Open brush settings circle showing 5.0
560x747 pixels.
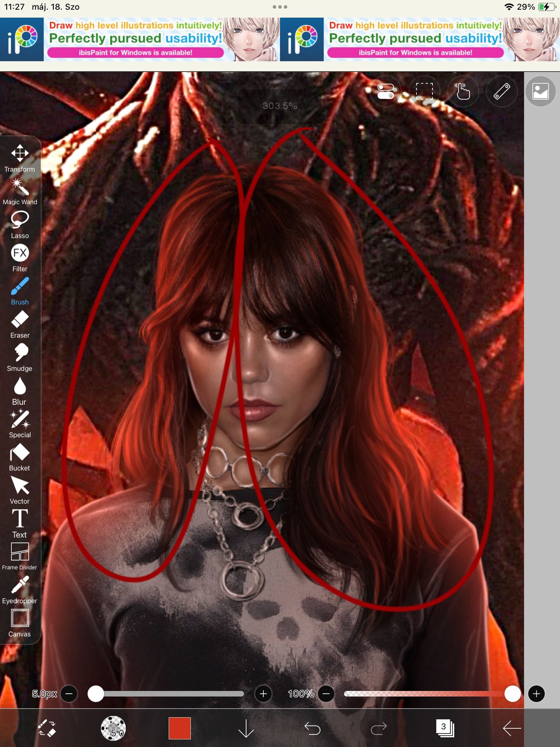(113, 728)
